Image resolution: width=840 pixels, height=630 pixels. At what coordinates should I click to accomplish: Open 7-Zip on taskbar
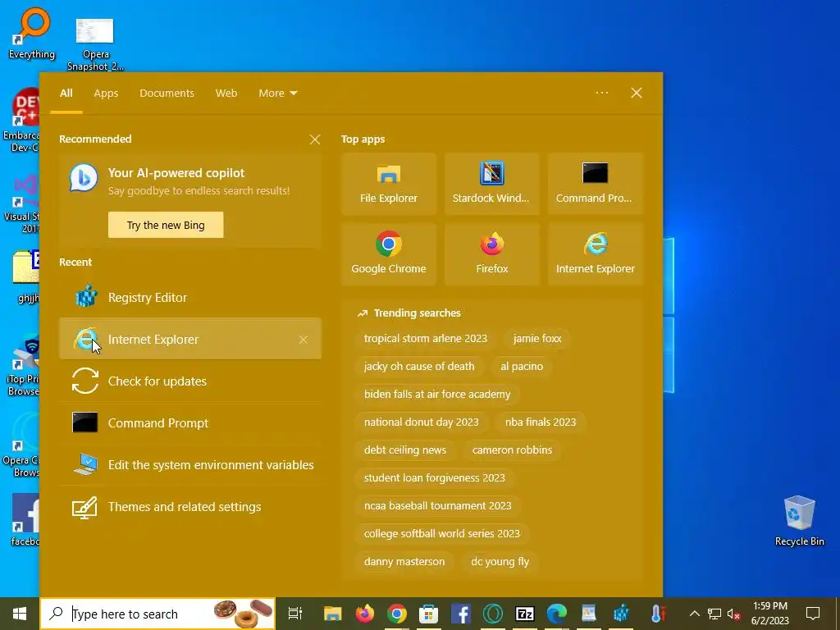coord(524,614)
